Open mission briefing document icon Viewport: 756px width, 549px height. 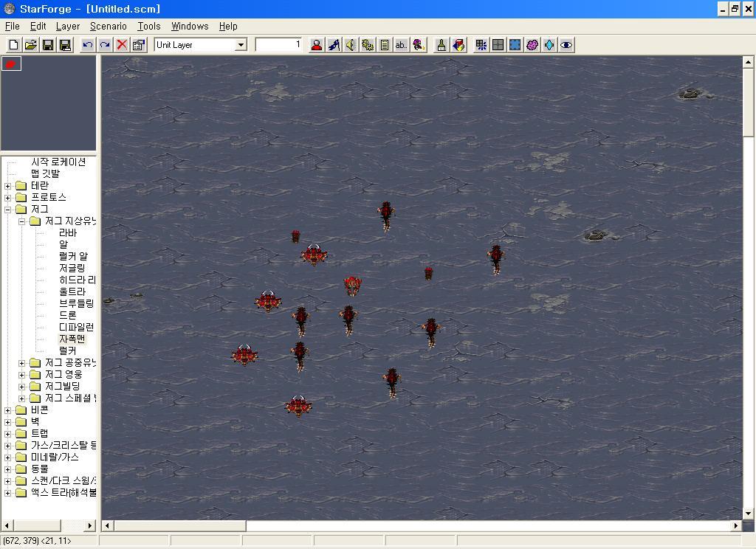click(384, 45)
